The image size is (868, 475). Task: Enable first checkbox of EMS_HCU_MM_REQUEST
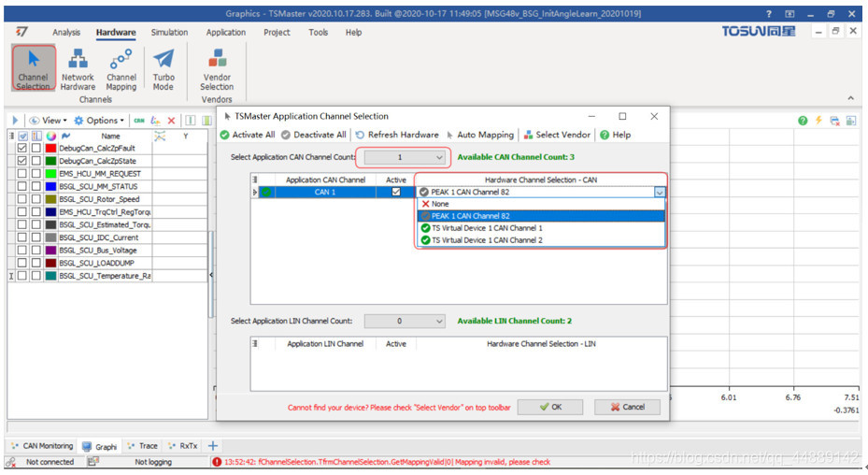click(x=22, y=174)
